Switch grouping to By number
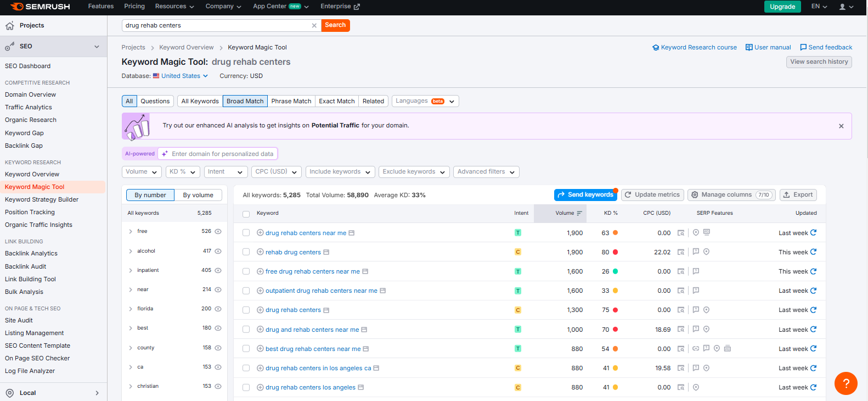 150,195
